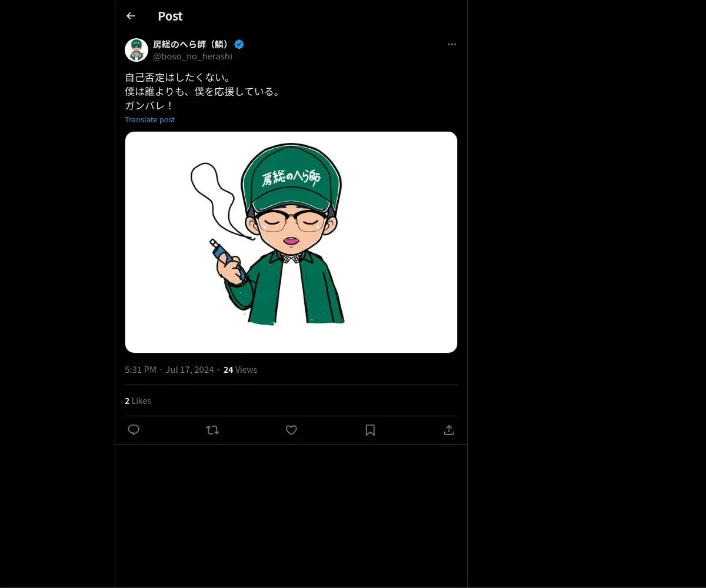Open the 2 Likes list

pyautogui.click(x=138, y=400)
